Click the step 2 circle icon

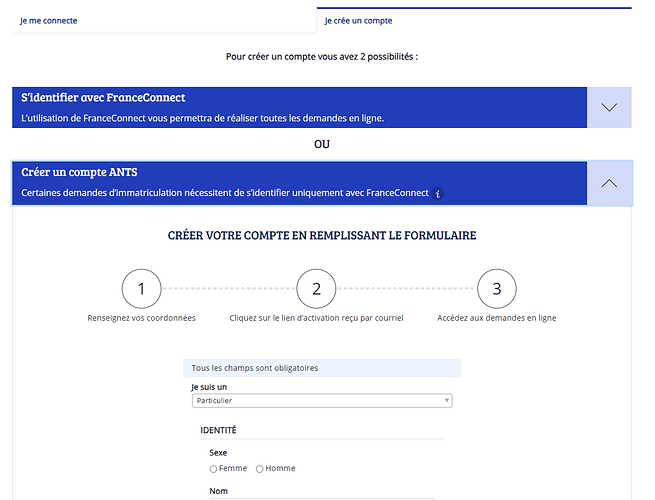click(x=316, y=289)
